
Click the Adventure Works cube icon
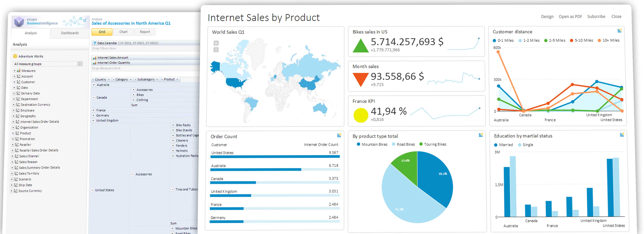tap(15, 56)
